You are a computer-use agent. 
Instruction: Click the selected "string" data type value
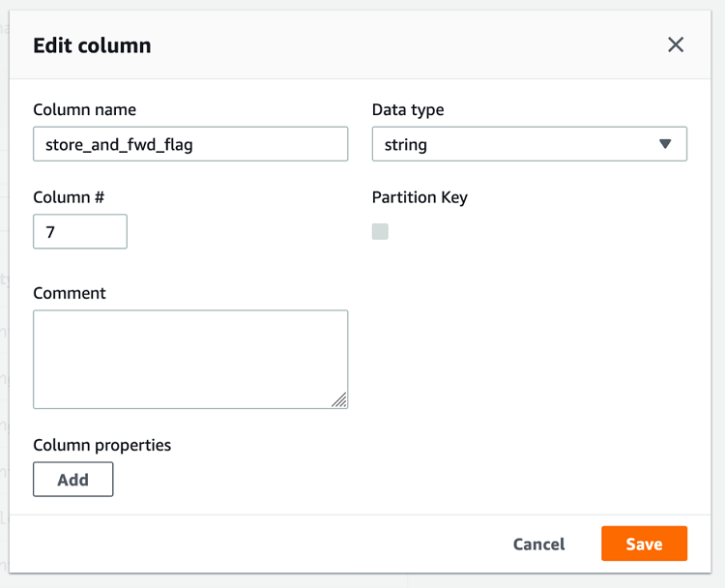[x=406, y=145]
